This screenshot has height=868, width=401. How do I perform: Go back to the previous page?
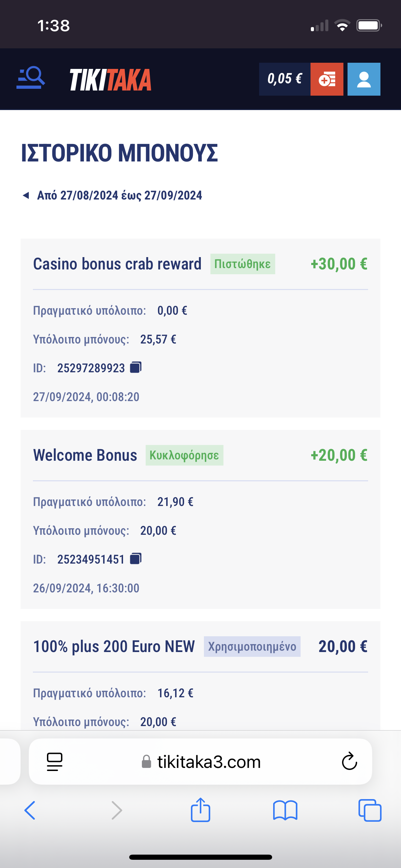(30, 810)
